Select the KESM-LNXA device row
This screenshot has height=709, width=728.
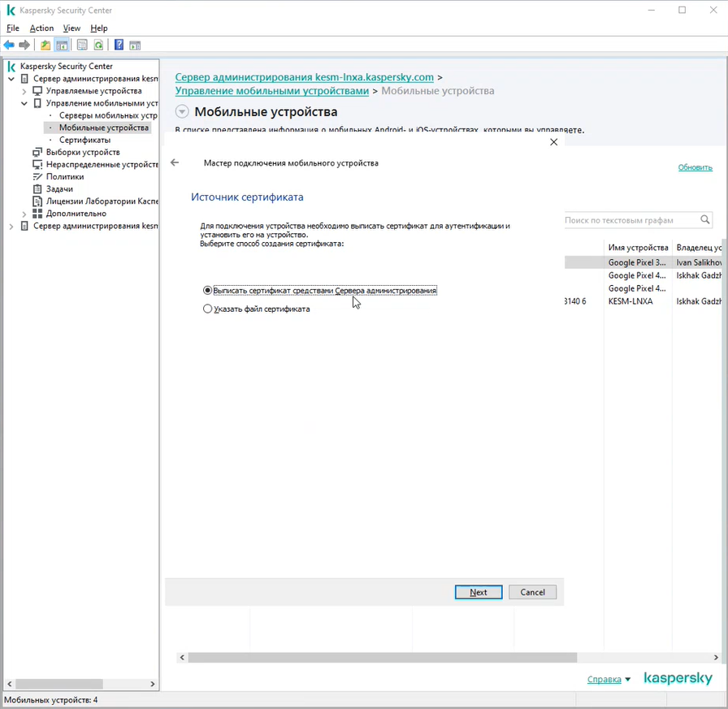pos(643,301)
